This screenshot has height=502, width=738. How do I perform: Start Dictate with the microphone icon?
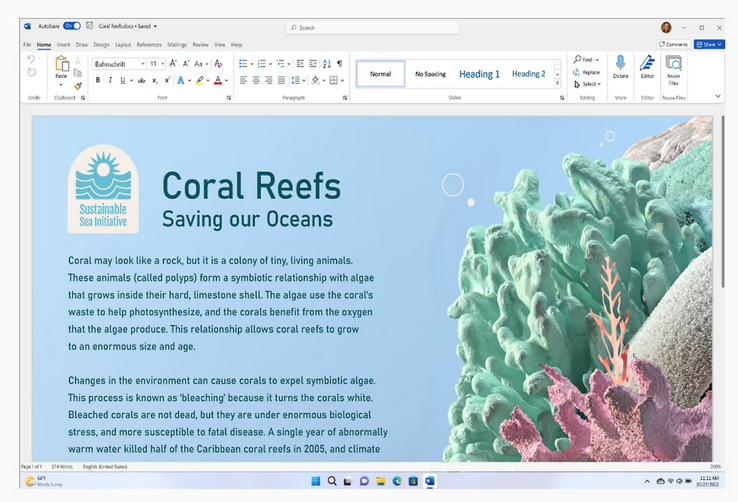620,64
